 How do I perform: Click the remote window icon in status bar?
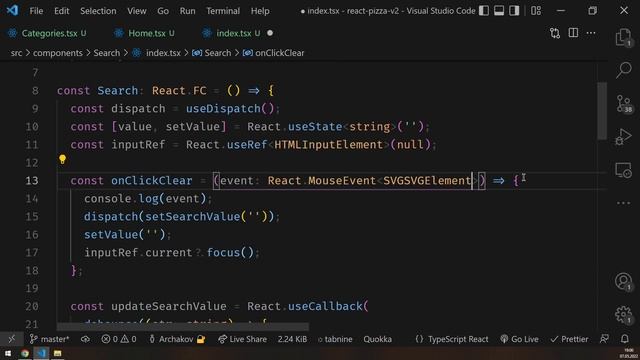tap(11, 339)
